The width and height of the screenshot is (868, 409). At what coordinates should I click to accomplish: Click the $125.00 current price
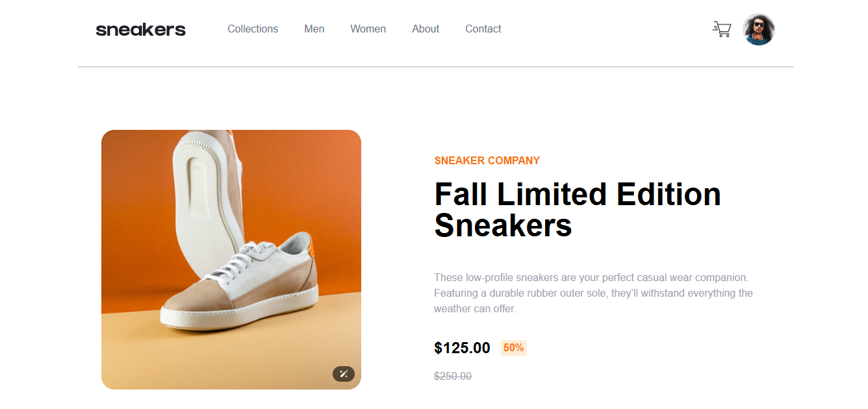(462, 348)
